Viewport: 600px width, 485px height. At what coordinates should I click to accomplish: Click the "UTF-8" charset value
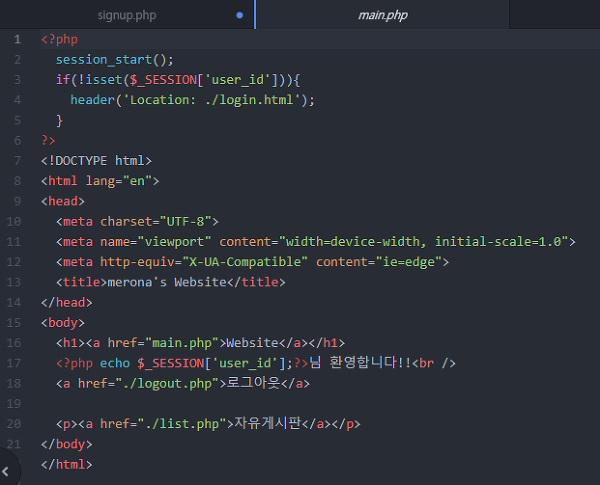(185, 221)
